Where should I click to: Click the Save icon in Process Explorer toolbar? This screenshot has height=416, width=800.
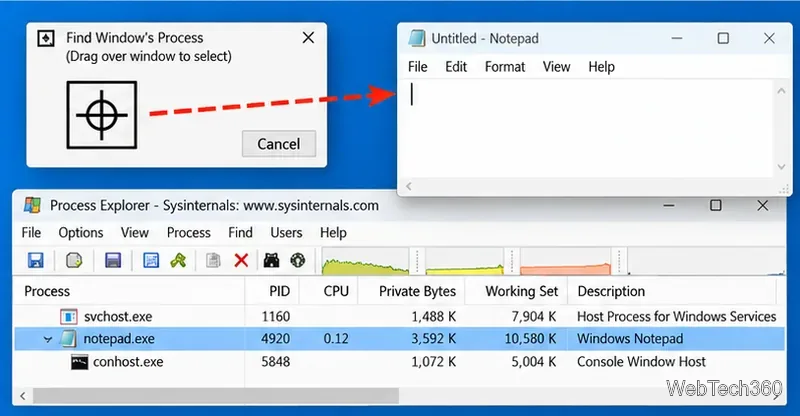pos(35,261)
